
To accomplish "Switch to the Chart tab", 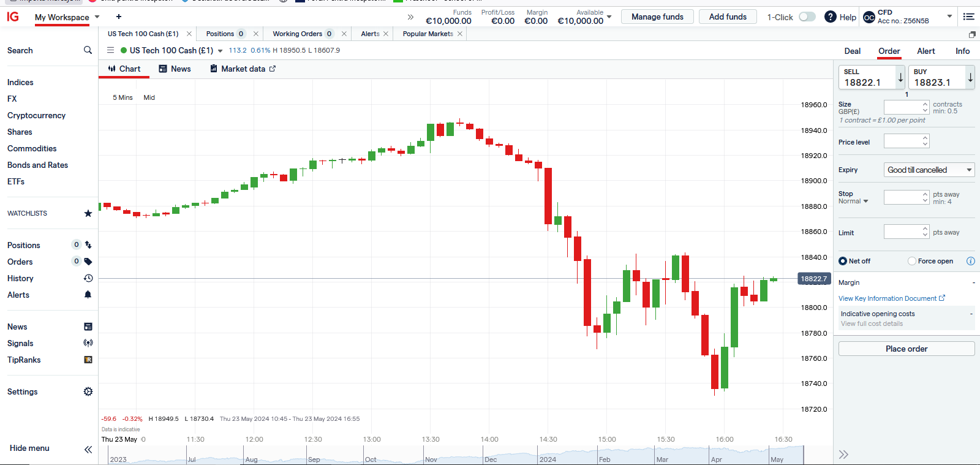I will coord(124,69).
